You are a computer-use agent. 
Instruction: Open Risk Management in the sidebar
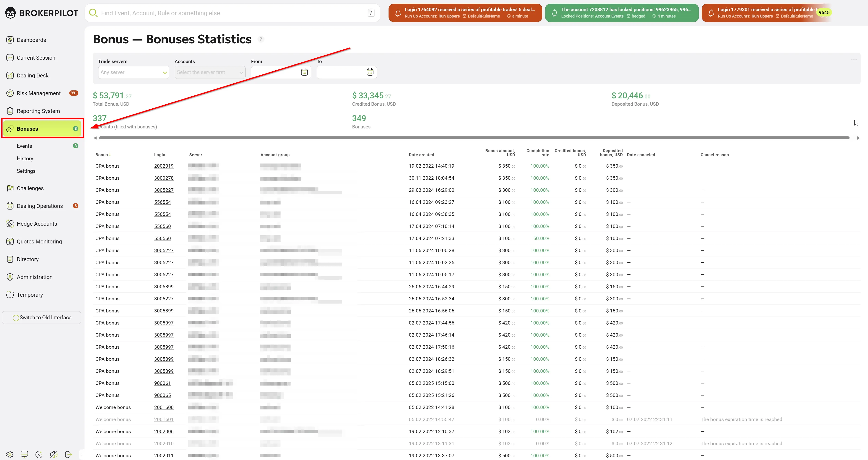click(42, 93)
